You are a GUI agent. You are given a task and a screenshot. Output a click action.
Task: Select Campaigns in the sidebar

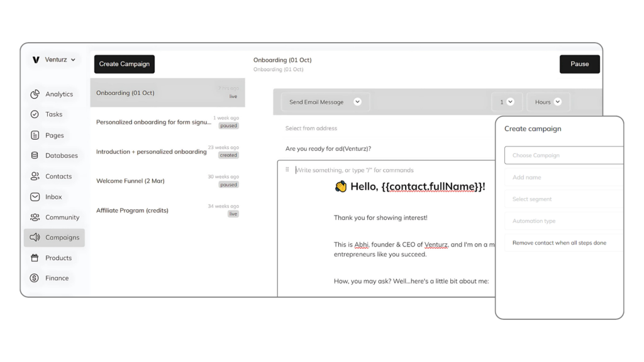[54, 237]
